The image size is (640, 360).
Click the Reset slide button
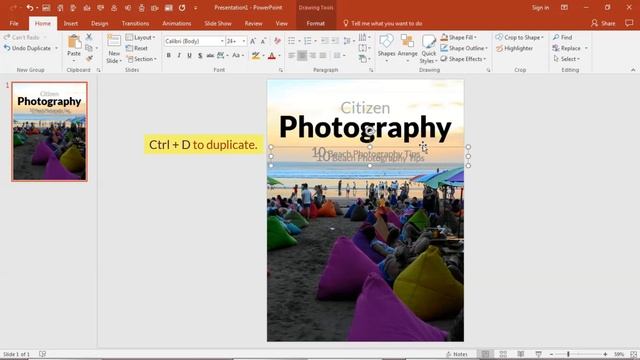tap(137, 48)
